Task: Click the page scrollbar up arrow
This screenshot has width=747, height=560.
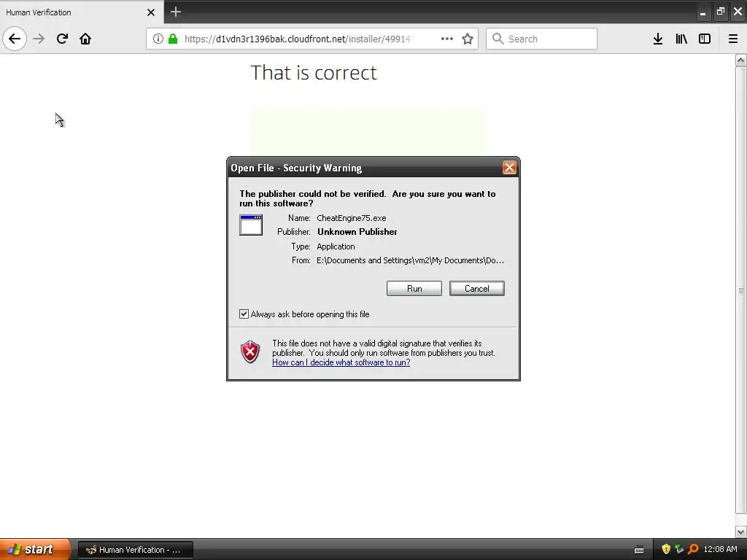Action: pos(741,60)
